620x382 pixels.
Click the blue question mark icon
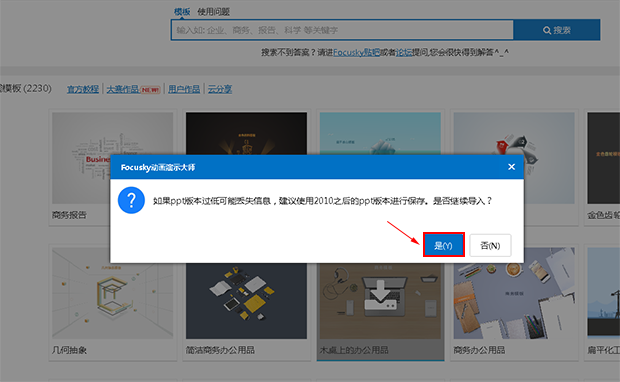131,200
